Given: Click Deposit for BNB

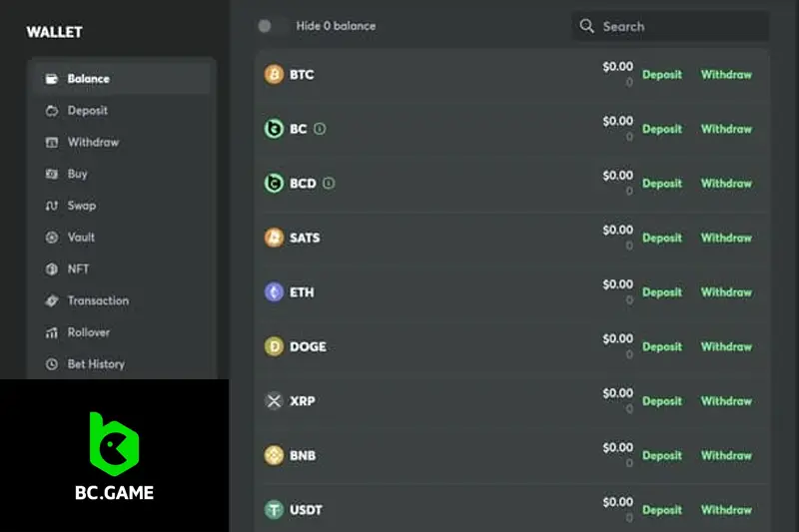Looking at the screenshot, I should click(x=662, y=455).
